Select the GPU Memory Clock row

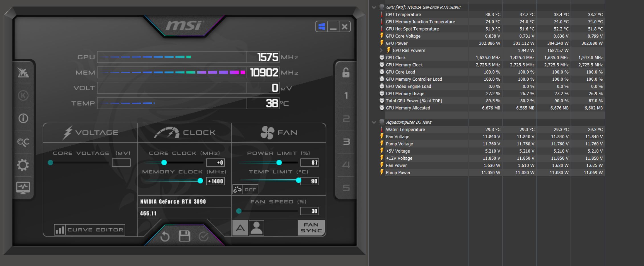(x=492, y=65)
